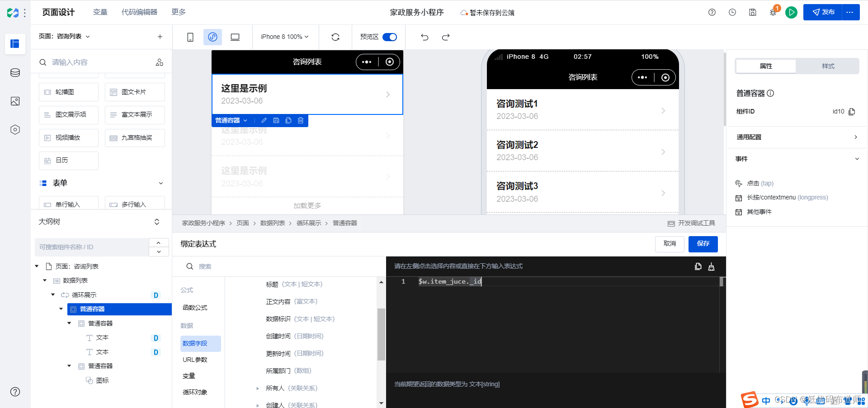Edit the selected container with pencil icon
Screen dimensions: 868x408
(264, 120)
